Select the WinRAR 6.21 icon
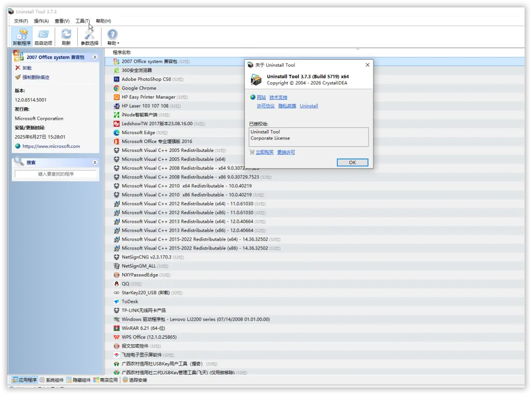 click(116, 328)
